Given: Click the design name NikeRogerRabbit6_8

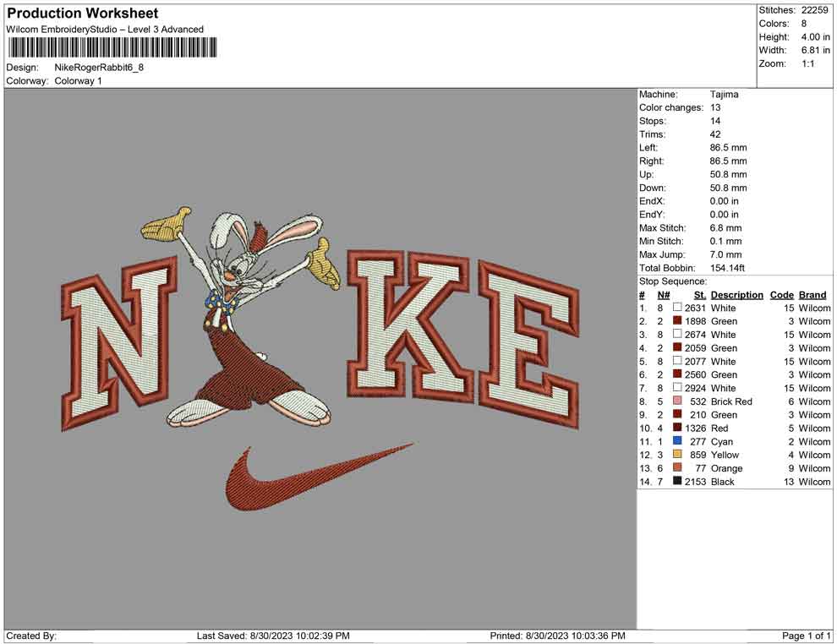Looking at the screenshot, I should click(x=99, y=68).
